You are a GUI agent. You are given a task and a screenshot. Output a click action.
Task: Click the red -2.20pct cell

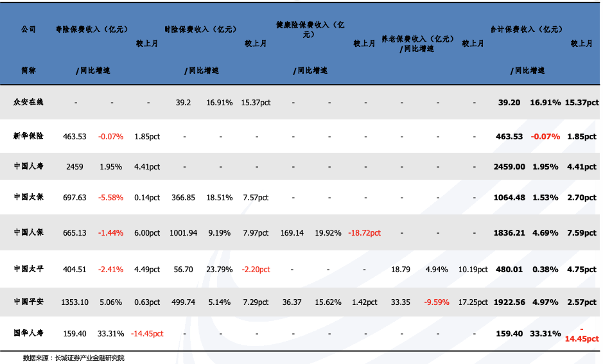(x=256, y=270)
